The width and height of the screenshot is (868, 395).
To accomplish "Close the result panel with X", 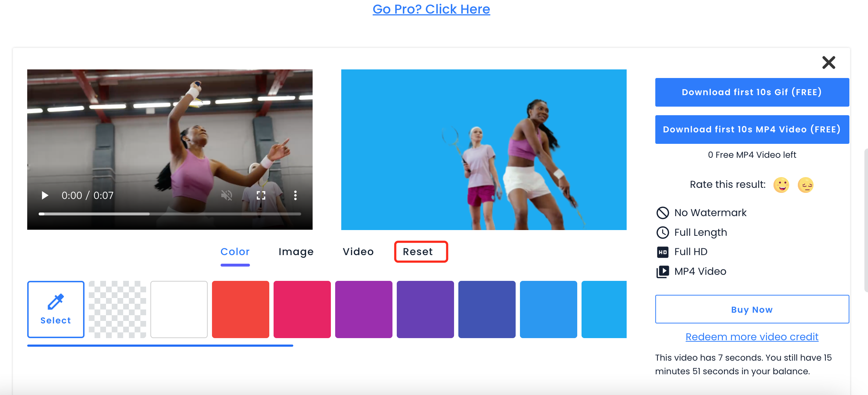I will [829, 63].
